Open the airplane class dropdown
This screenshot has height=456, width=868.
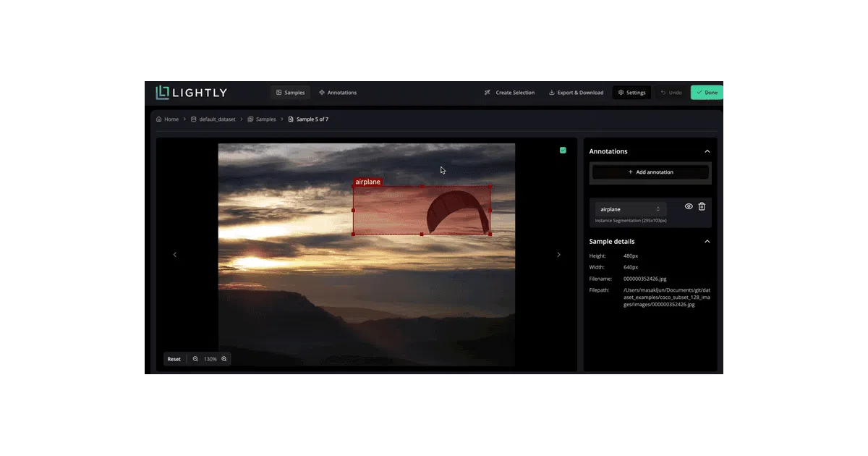[629, 209]
